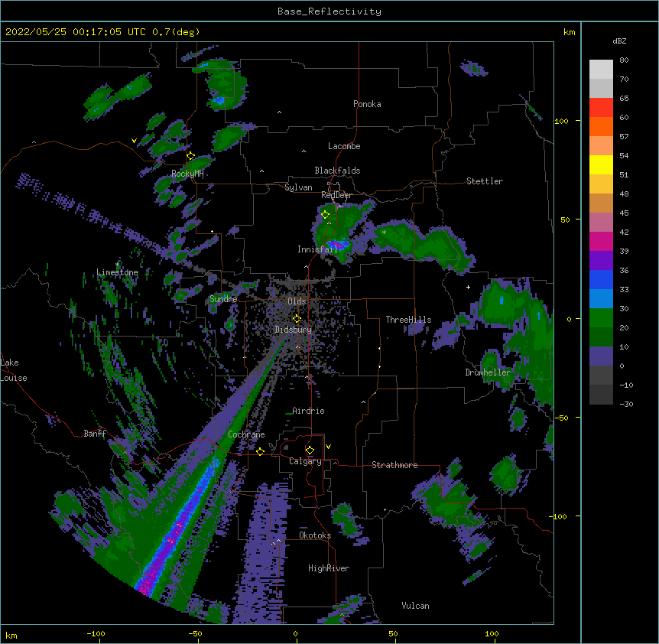
Task: Click the blue 33-36 dBZ legend swatch
Action: [x=601, y=279]
